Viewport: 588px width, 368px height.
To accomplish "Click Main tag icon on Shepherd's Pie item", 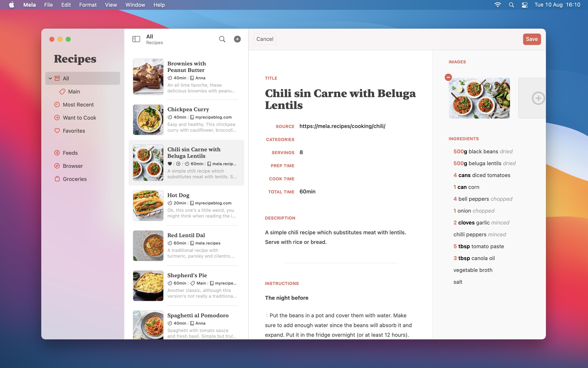I will coord(193,283).
